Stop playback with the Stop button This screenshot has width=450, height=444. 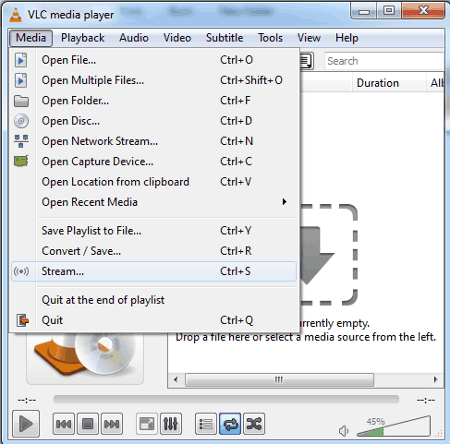[x=88, y=424]
